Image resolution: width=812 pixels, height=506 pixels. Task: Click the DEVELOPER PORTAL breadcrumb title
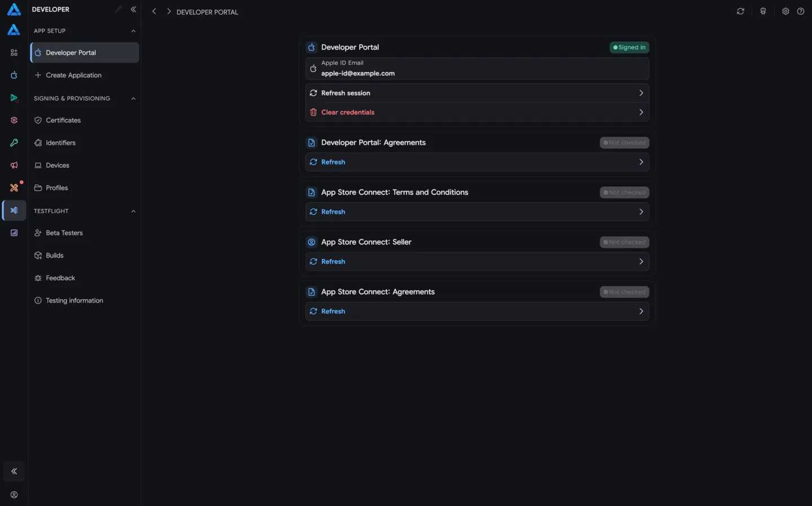coord(207,12)
